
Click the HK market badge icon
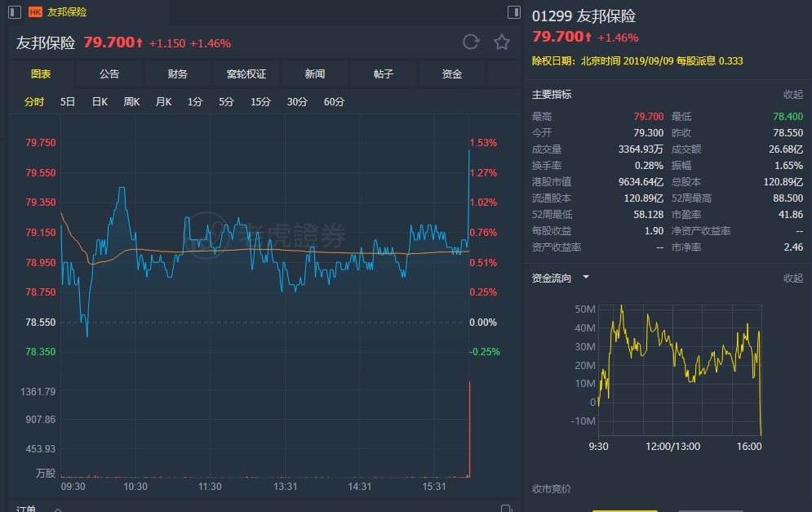click(35, 12)
